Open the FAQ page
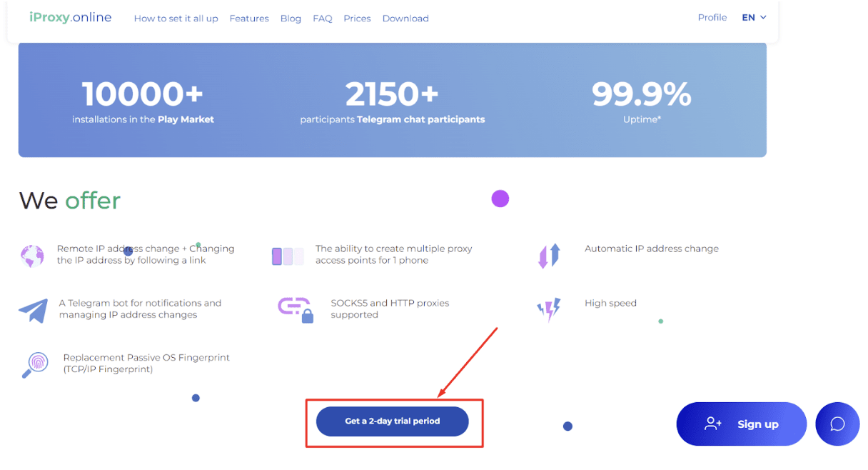The height and width of the screenshot is (470, 868). 323,19
